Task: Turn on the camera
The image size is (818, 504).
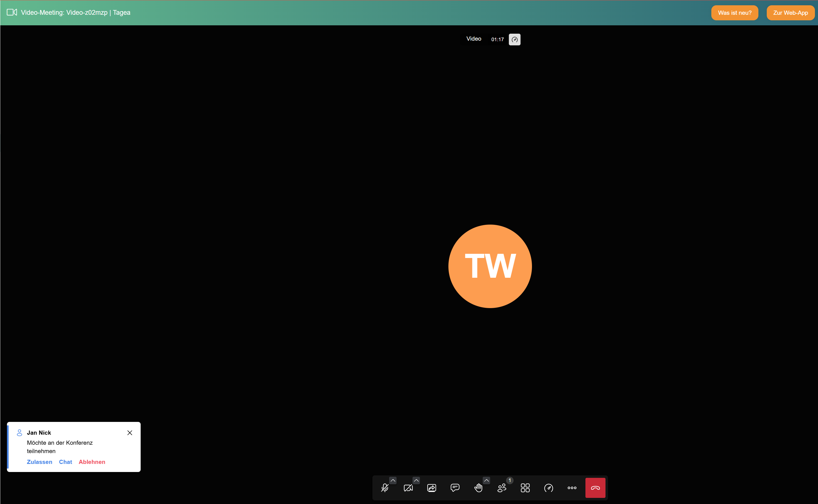Action: [408, 488]
